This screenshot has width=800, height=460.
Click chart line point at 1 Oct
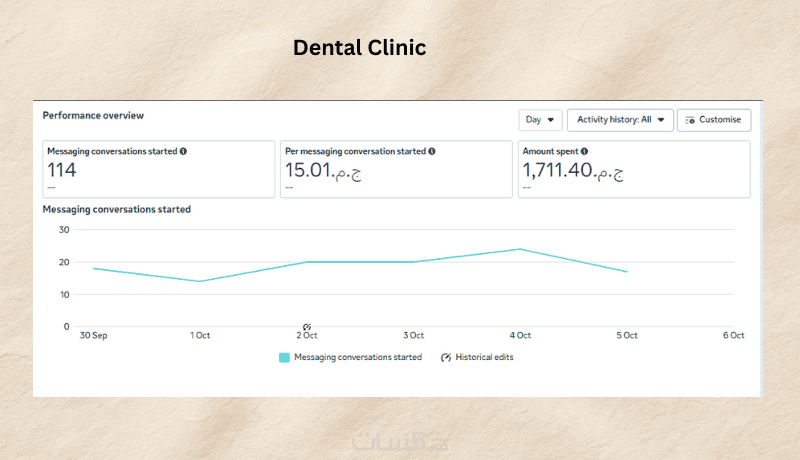click(x=200, y=281)
